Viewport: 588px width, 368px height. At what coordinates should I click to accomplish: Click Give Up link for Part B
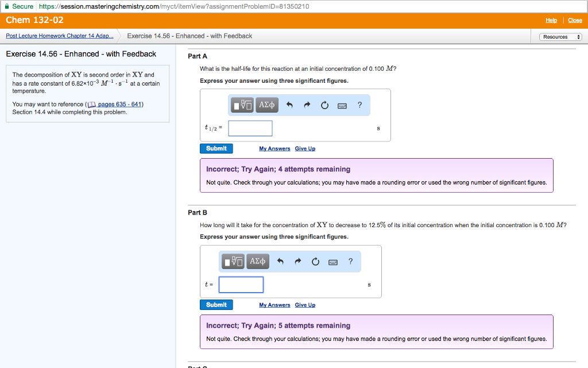click(305, 305)
